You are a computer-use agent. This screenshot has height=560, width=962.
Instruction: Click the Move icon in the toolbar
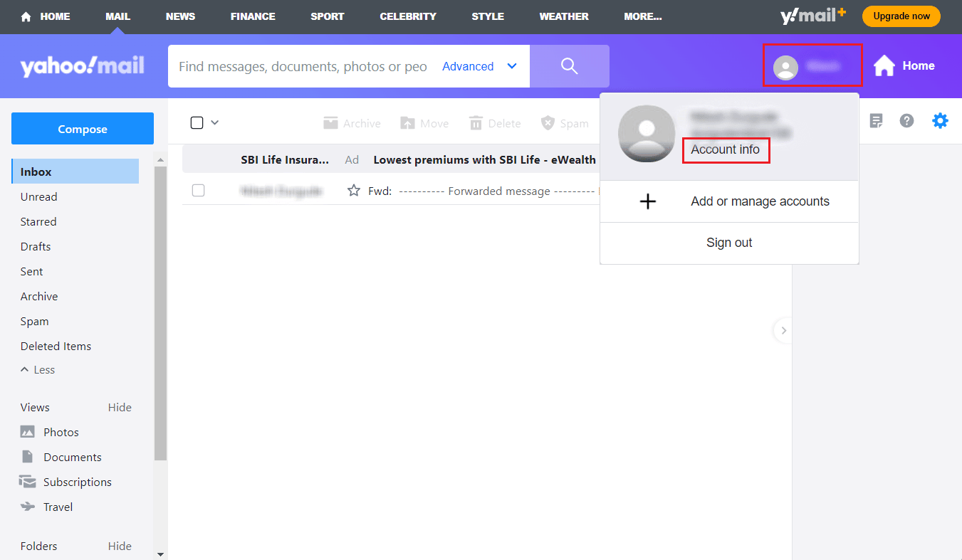point(407,122)
